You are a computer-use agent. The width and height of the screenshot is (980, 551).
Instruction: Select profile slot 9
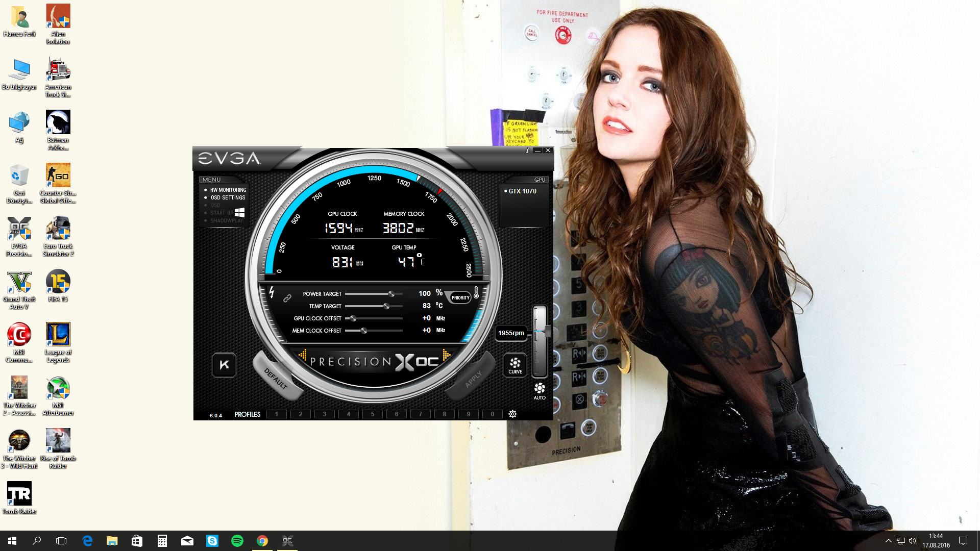tap(469, 414)
